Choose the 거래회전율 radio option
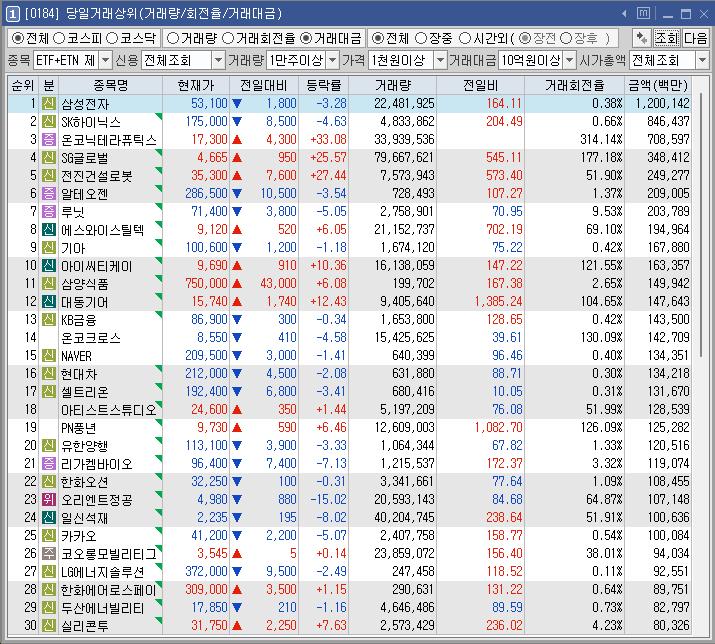715x644 pixels. (228, 38)
